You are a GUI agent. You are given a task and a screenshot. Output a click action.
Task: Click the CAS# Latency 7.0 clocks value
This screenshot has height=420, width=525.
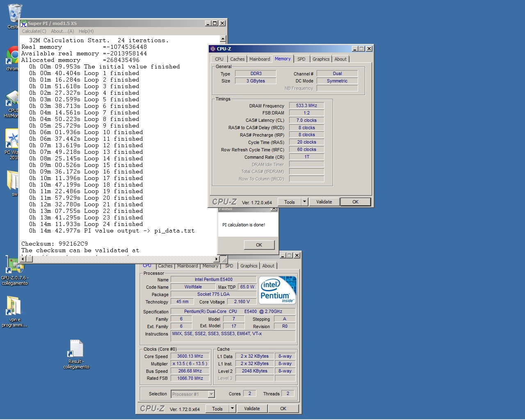point(306,120)
